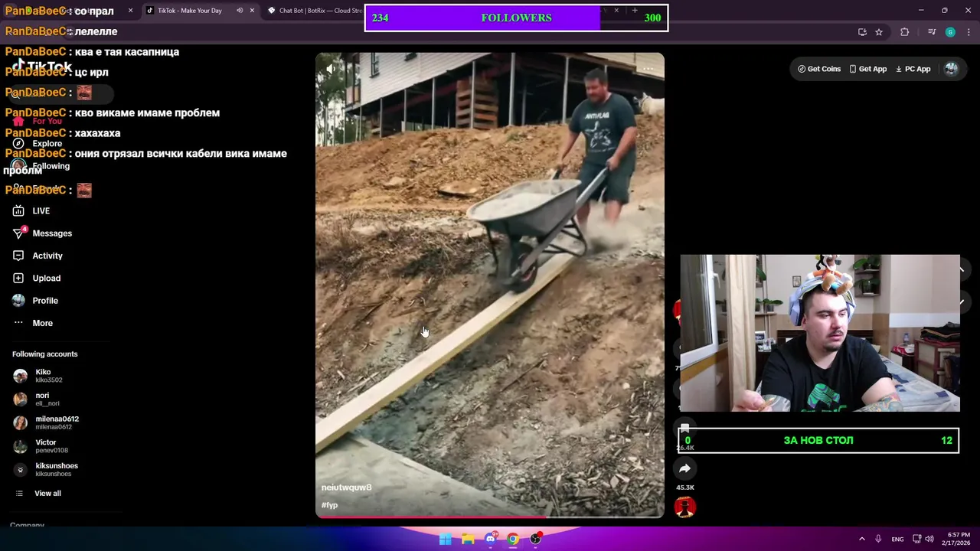The height and width of the screenshot is (551, 980).
Task: Open Discord from taskbar
Action: pyautogui.click(x=490, y=539)
